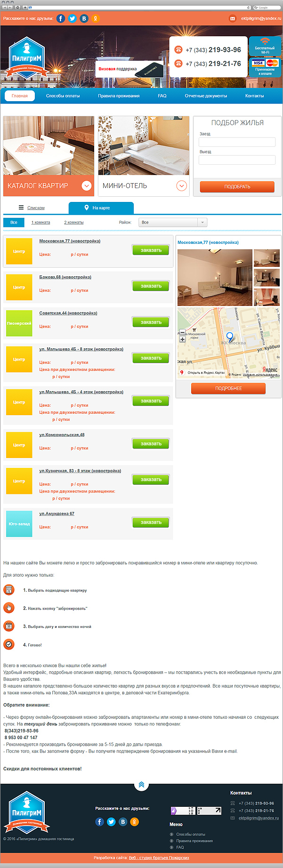The image size is (283, 868).
Task: Open Веб-студия братьев Пожарских link
Action: 159,858
